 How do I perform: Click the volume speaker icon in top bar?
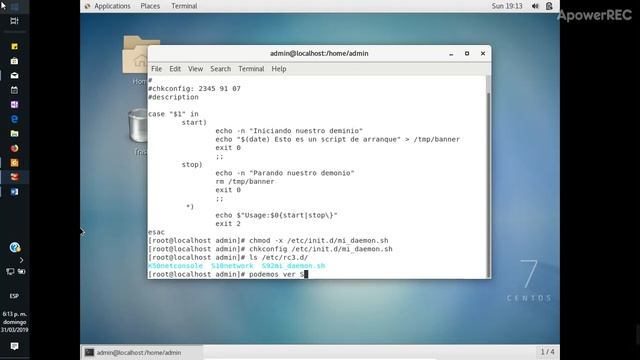[535, 6]
